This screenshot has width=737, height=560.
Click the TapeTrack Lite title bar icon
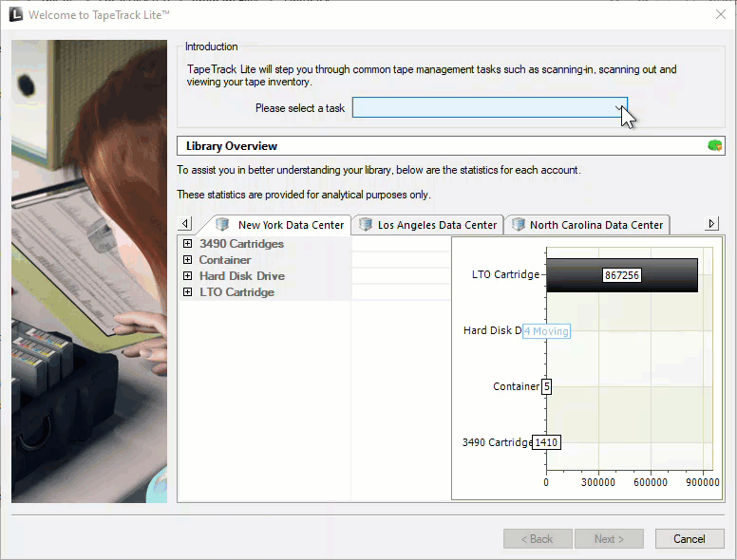click(15, 14)
